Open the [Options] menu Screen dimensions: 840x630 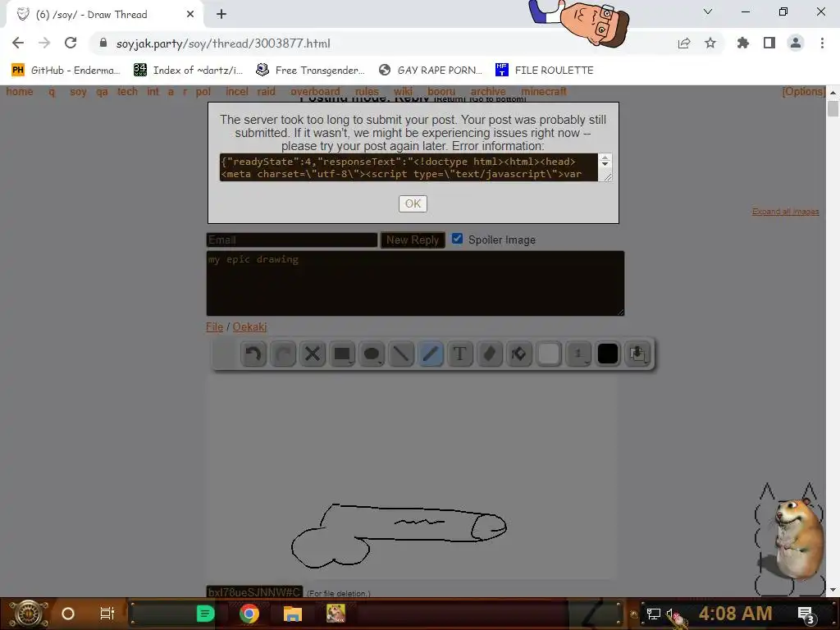pos(804,92)
